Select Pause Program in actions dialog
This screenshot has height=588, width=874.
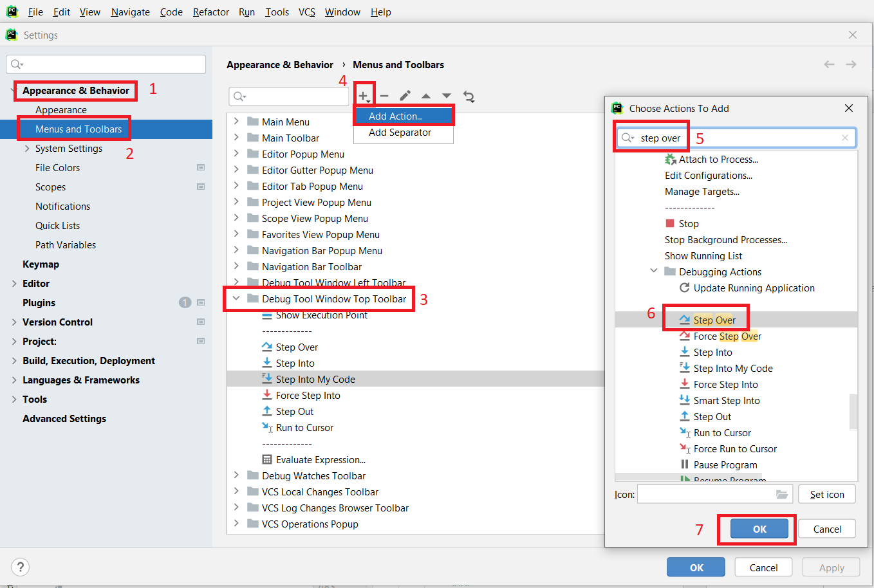(725, 465)
